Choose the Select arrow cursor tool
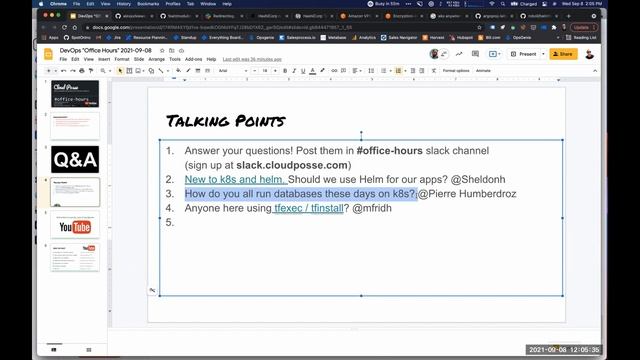 click(120, 71)
